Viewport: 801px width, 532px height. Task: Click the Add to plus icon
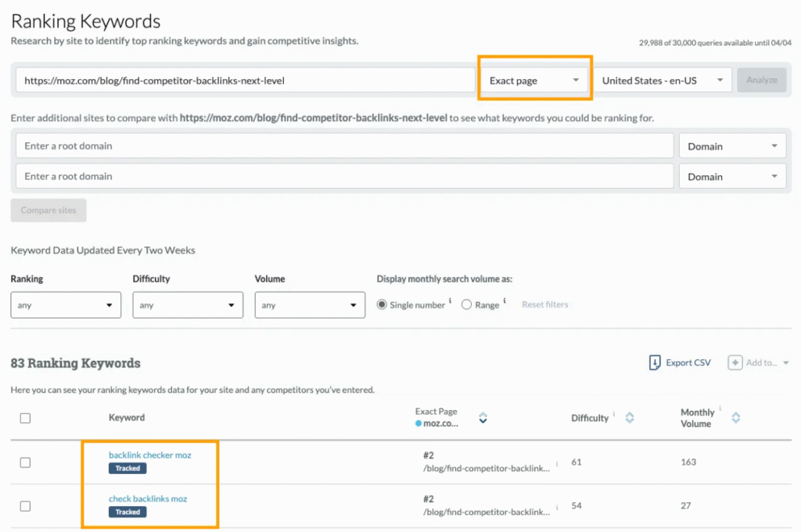point(735,362)
